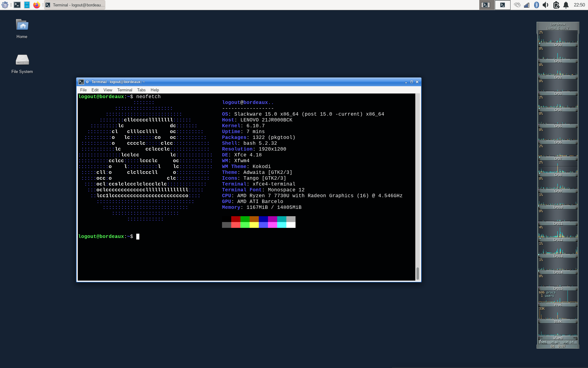
Task: Open the terminal File menu
Action: 83,90
